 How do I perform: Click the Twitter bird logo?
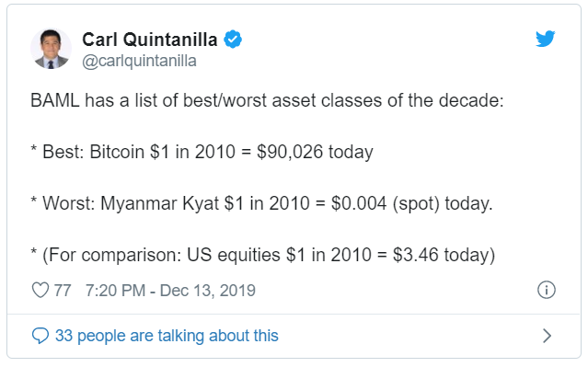click(546, 39)
